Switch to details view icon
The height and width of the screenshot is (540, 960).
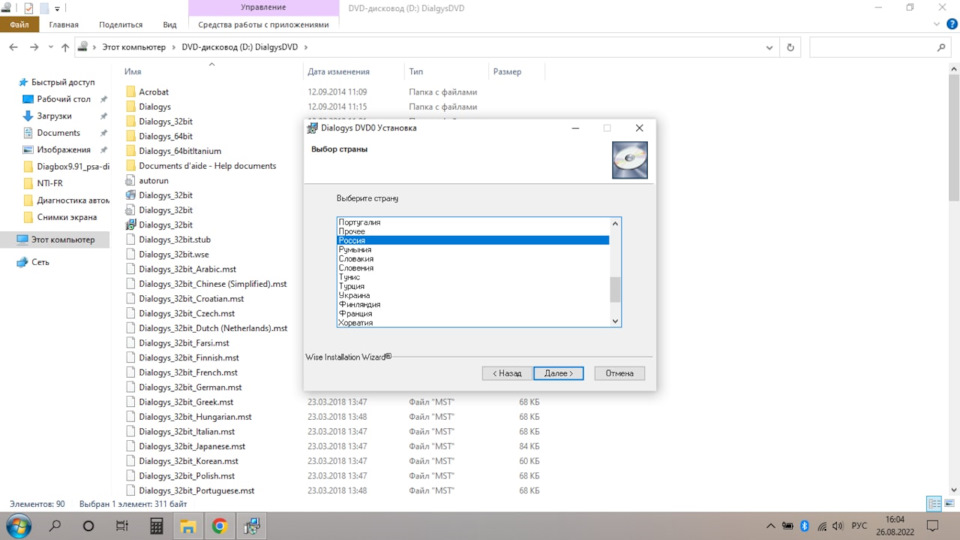[x=934, y=504]
